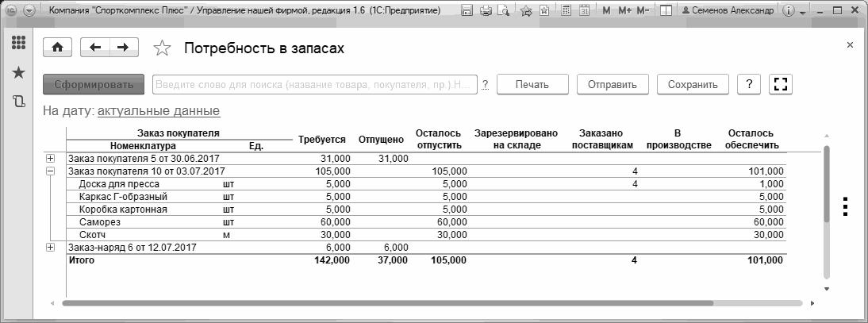Viewport: 868px width, 323px height.
Task: Open the calculator icon
Action: point(566,10)
